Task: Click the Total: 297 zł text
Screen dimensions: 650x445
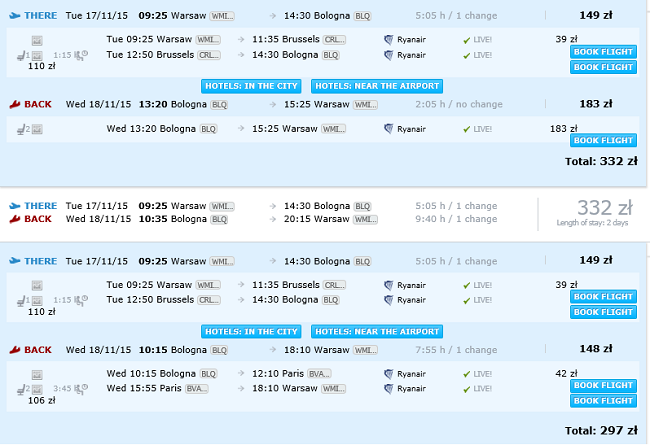Action: (x=601, y=431)
